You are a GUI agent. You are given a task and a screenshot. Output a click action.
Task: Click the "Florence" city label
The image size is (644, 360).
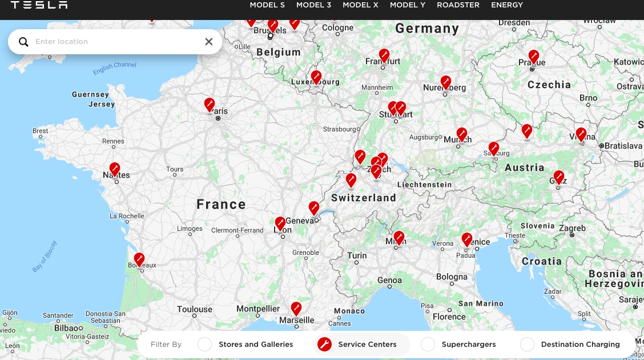(x=449, y=317)
